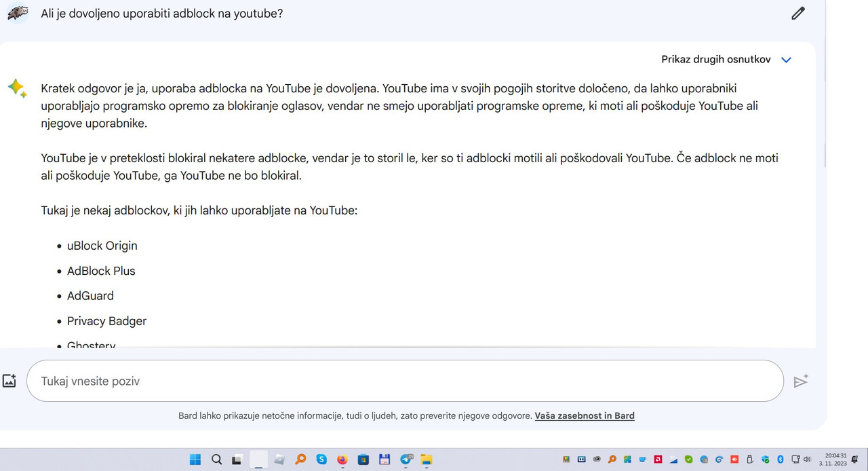This screenshot has height=471, width=868.
Task: Click the Bard sparkle icon
Action: click(17, 88)
